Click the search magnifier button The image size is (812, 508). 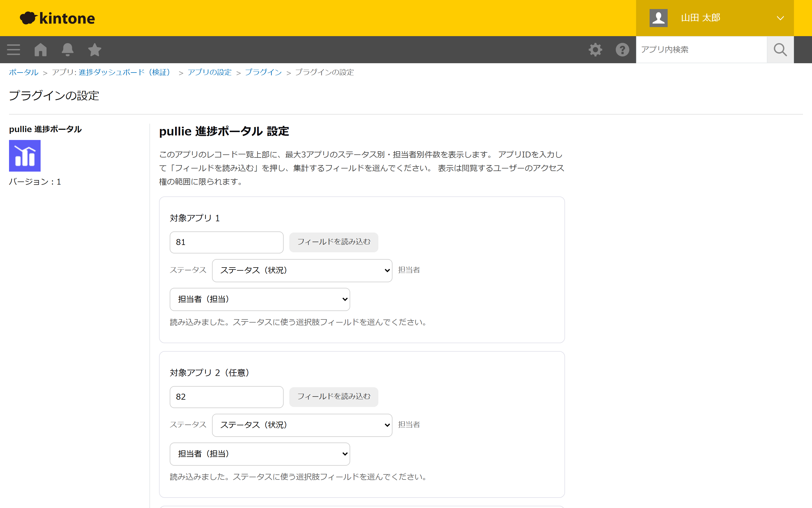pos(780,50)
